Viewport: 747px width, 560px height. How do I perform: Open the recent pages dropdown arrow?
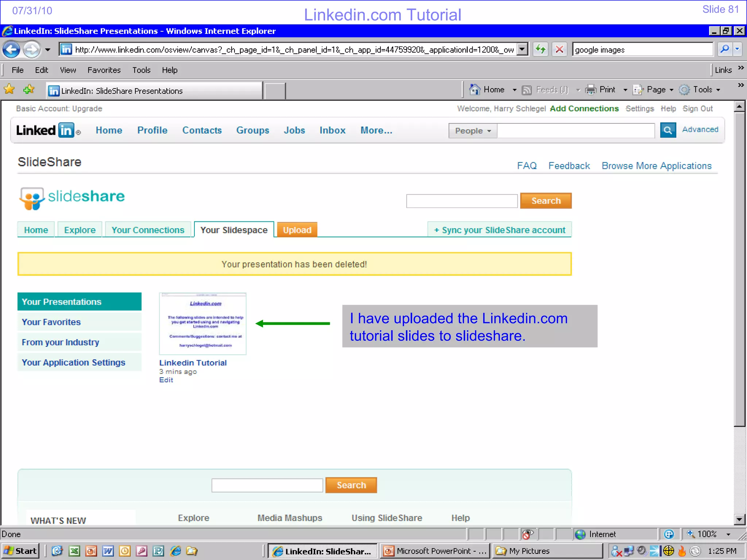[x=48, y=50]
